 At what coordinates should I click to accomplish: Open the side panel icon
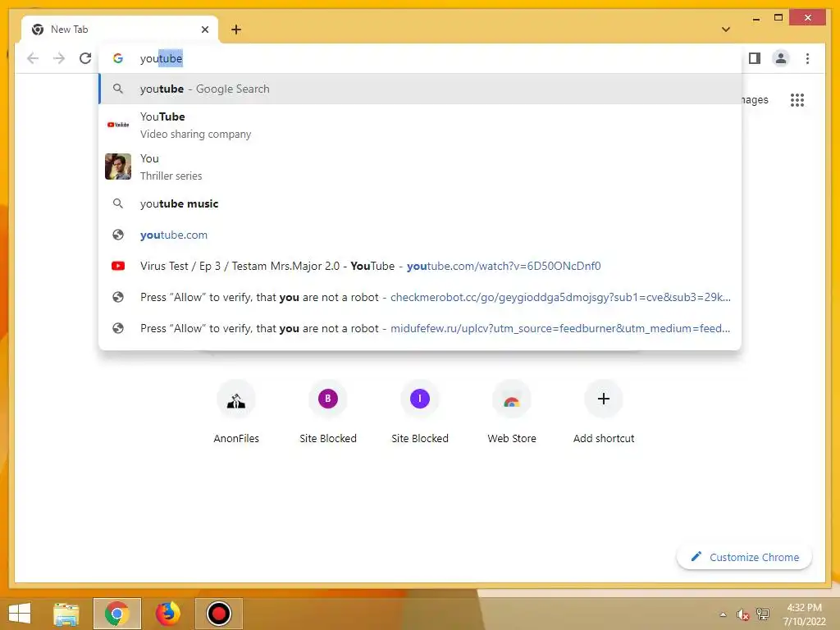(755, 58)
